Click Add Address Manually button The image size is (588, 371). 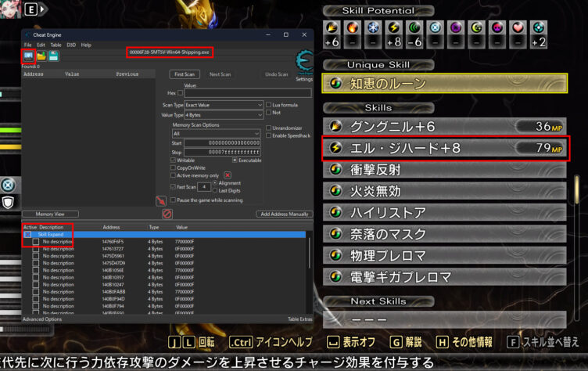pyautogui.click(x=284, y=214)
